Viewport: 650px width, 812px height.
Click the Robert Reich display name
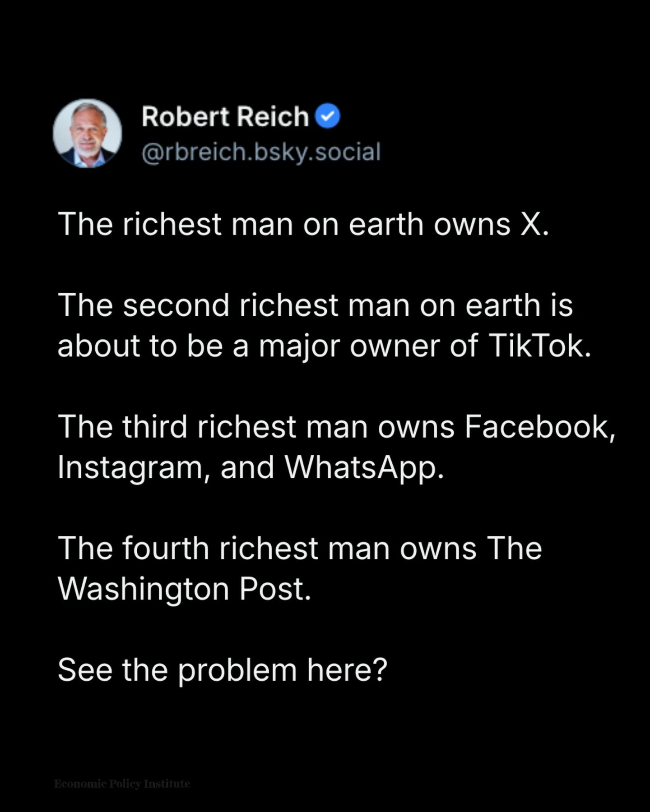pyautogui.click(x=225, y=116)
